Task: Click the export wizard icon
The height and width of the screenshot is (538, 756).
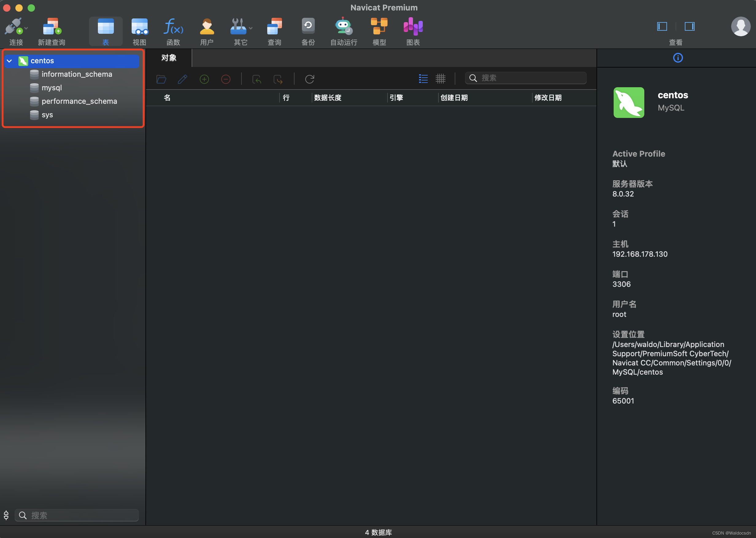Action: tap(278, 79)
